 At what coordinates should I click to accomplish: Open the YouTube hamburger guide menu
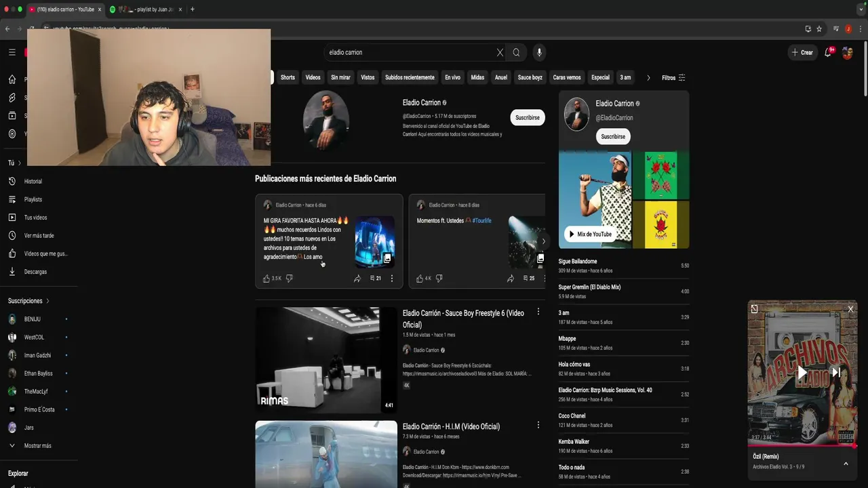click(x=12, y=52)
